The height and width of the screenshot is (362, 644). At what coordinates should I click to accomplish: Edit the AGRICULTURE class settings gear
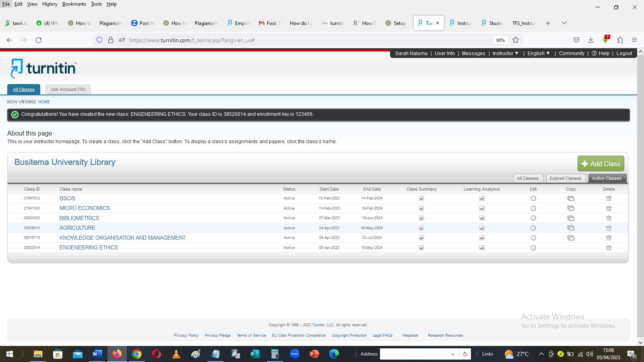[533, 228]
